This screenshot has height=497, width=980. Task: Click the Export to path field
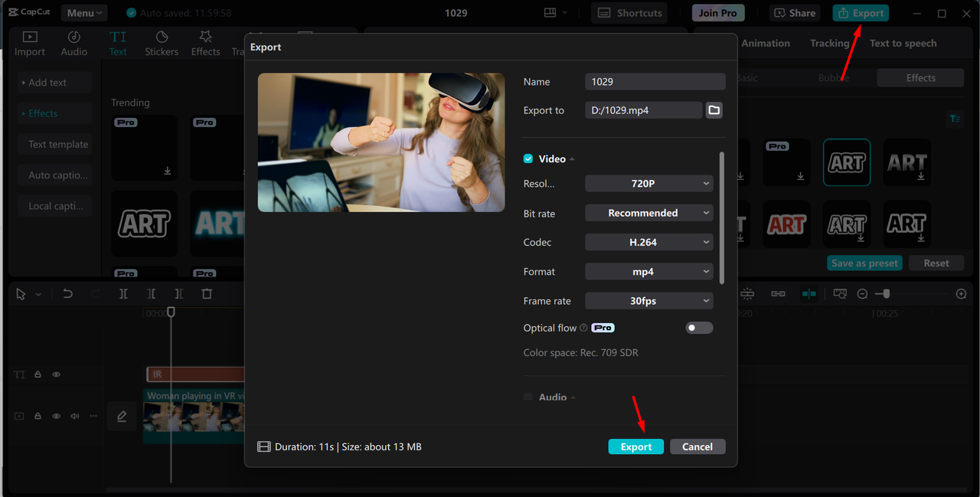click(643, 110)
